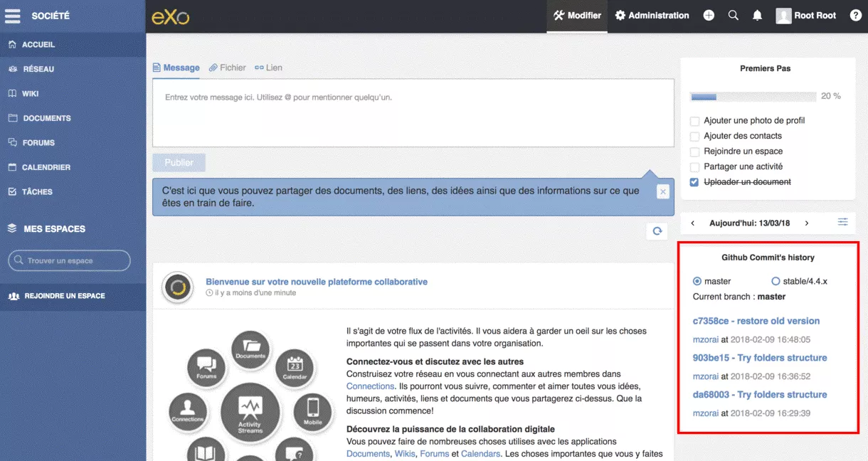Open Wiki in the sidebar

(x=73, y=93)
